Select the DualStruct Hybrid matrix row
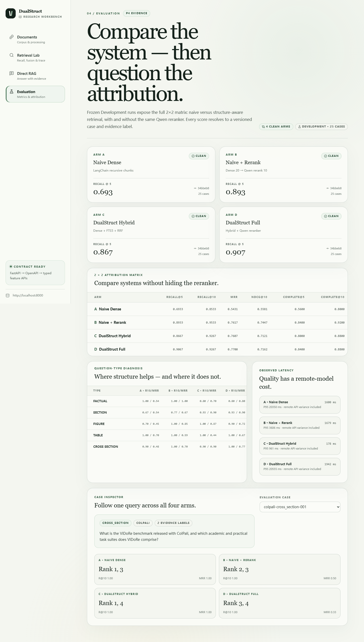 (217, 336)
